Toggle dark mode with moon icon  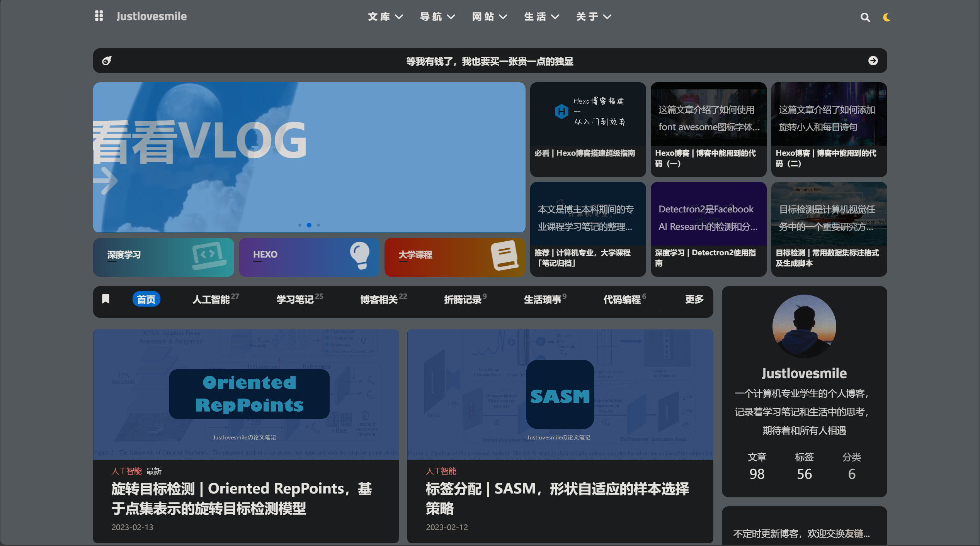click(886, 17)
